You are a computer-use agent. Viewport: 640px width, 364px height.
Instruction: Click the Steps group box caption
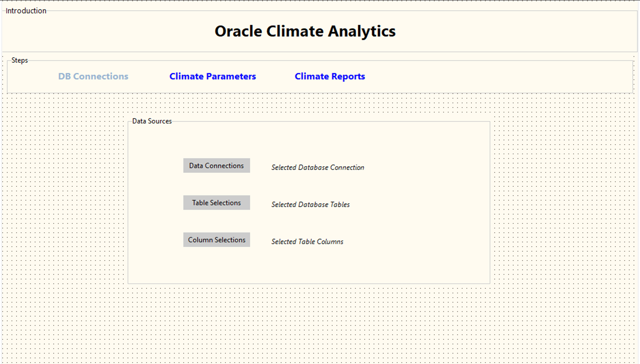point(20,60)
